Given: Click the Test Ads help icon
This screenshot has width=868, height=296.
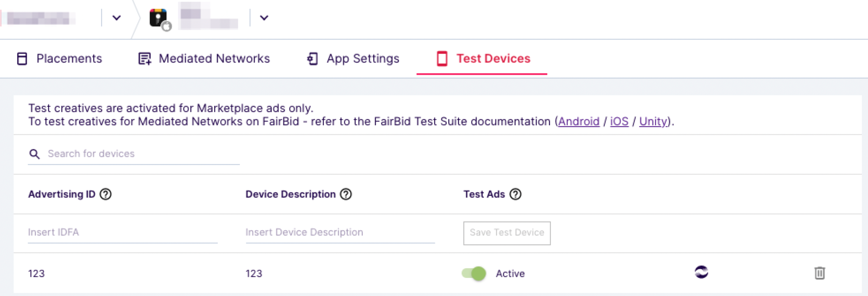Looking at the screenshot, I should pyautogui.click(x=515, y=194).
